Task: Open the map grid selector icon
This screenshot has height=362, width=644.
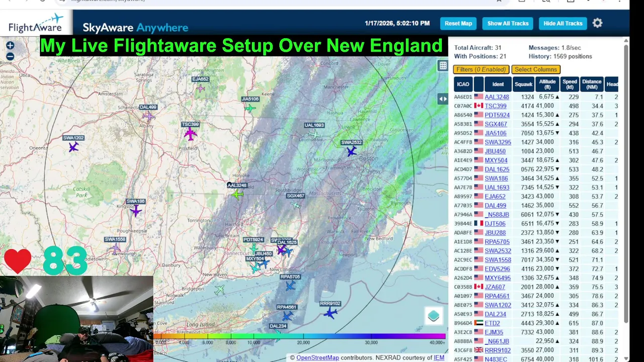Action: pyautogui.click(x=443, y=65)
